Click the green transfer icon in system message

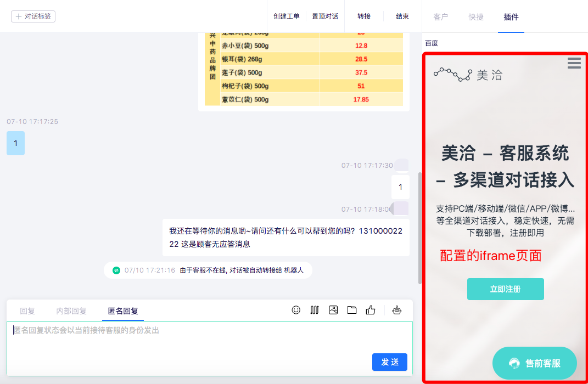(116, 270)
